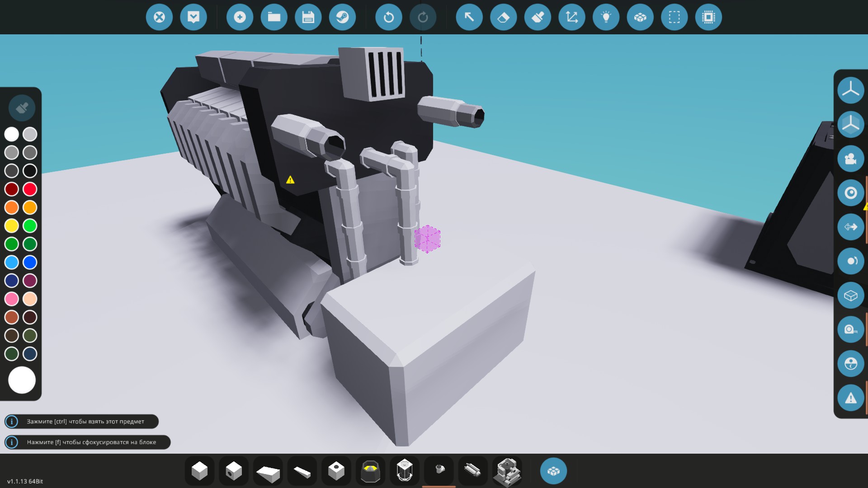Toggle the dashed selection box mode
The width and height of the screenshot is (868, 488).
click(x=674, y=17)
